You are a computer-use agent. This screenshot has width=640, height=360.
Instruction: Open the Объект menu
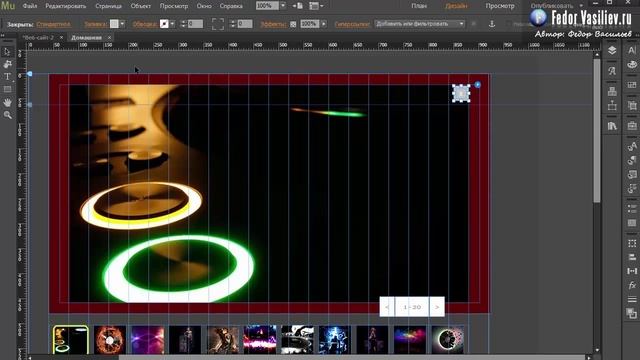coord(141,6)
